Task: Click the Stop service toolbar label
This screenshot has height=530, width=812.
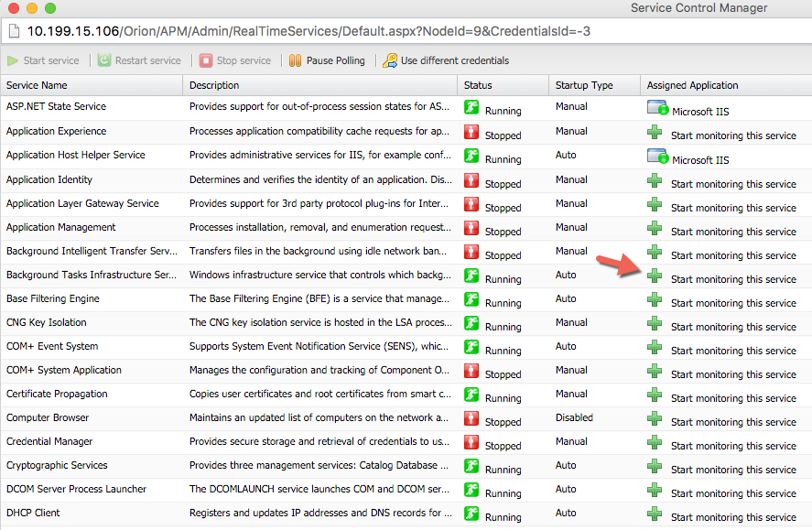Action: (x=244, y=60)
